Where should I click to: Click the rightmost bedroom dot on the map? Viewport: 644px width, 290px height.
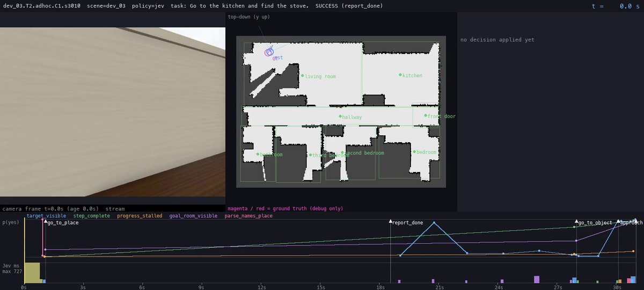pos(414,151)
